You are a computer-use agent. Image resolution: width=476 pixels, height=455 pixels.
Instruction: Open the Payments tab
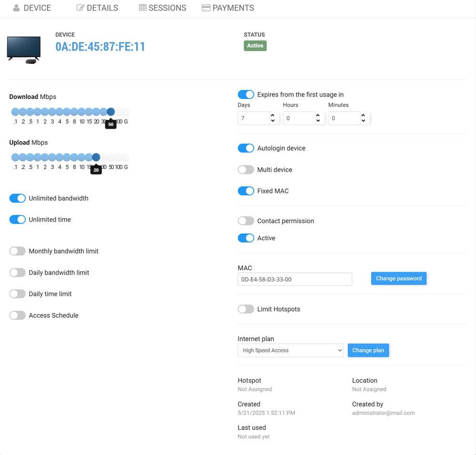[x=233, y=8]
